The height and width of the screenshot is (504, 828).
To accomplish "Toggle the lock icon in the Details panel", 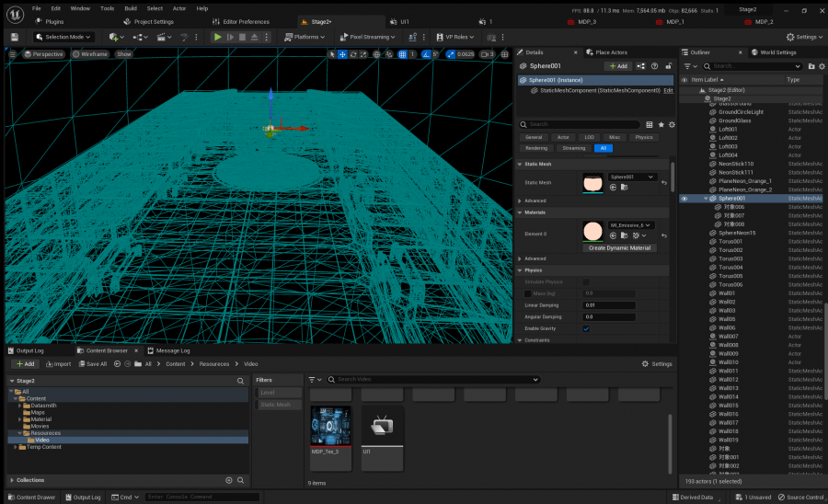I will pyautogui.click(x=669, y=66).
